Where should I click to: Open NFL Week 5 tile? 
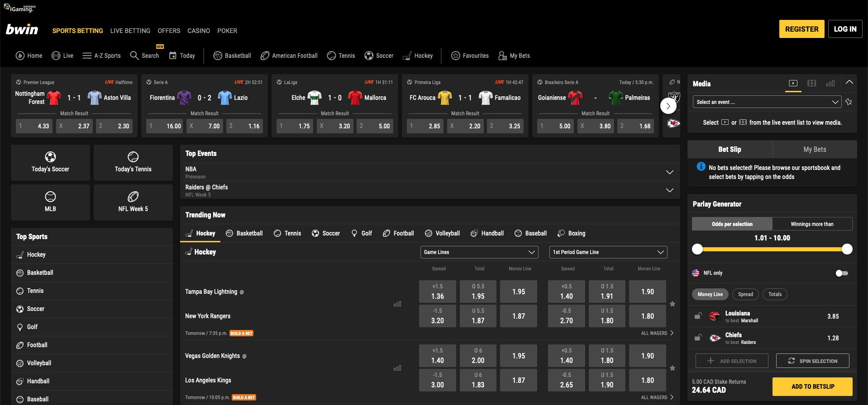pos(133,202)
